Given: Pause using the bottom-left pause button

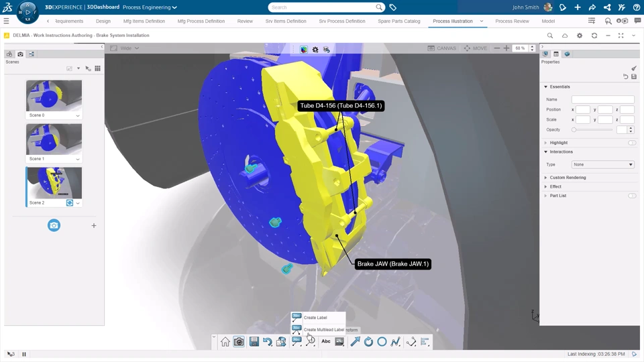Looking at the screenshot, I should [x=24, y=354].
